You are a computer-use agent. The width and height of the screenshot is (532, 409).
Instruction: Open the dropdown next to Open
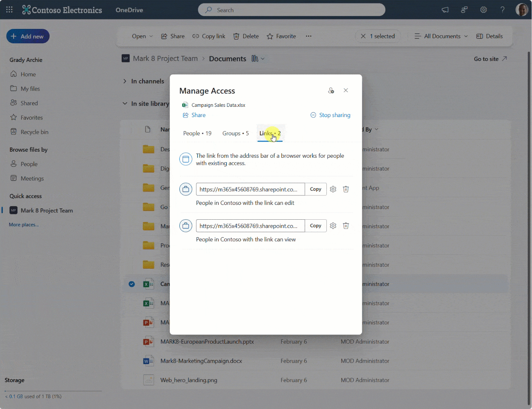(x=151, y=36)
